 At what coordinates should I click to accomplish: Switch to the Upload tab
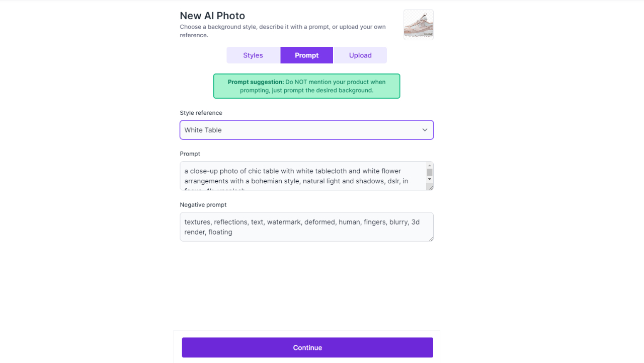360,55
